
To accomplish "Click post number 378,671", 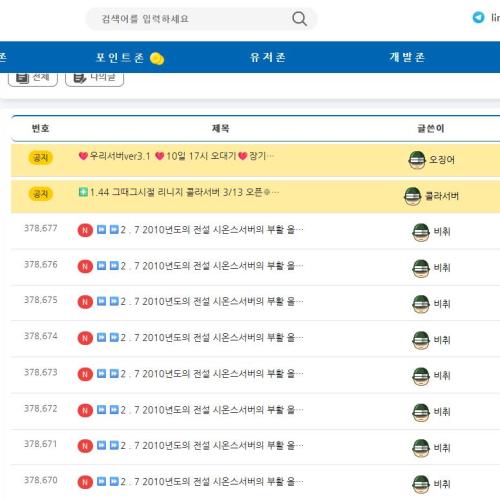I will click(x=41, y=444).
